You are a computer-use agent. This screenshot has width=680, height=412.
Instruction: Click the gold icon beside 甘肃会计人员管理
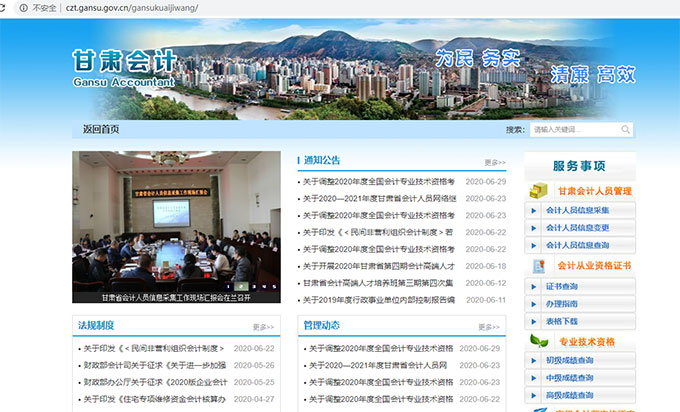pos(539,190)
